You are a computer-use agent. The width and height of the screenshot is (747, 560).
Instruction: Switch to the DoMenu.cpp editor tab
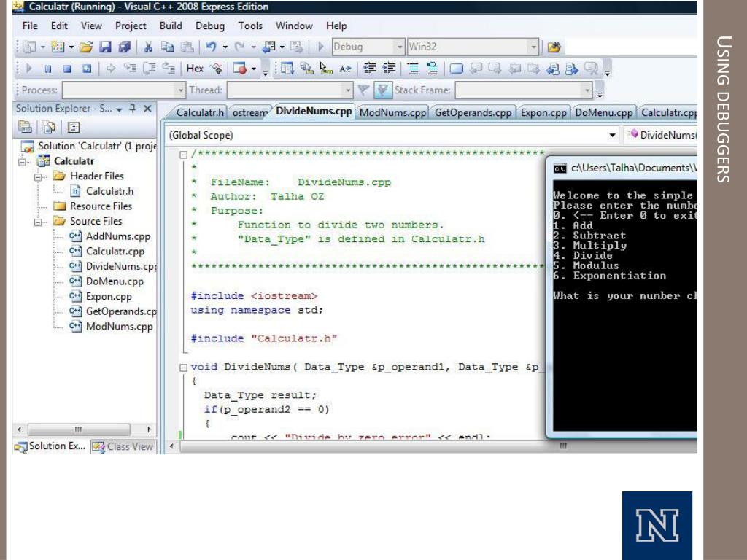[603, 112]
